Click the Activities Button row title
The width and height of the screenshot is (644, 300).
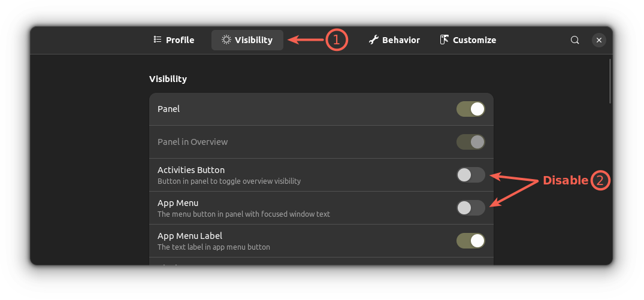(191, 170)
